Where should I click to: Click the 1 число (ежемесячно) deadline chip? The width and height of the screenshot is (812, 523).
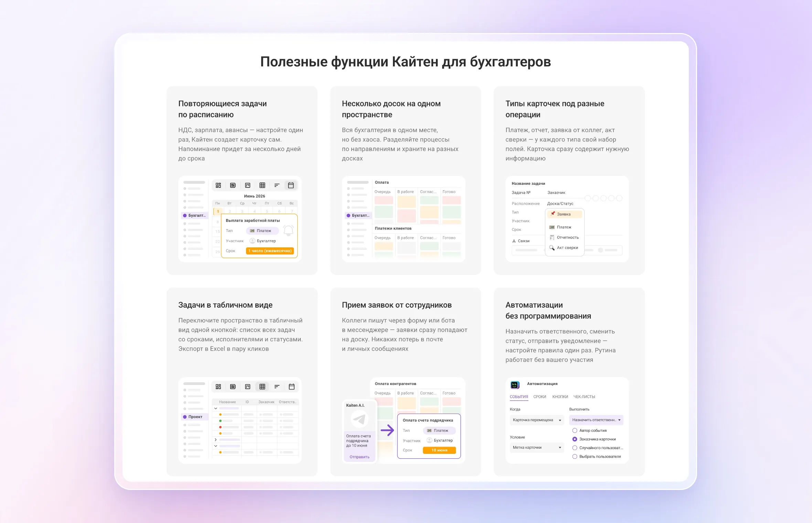(270, 251)
